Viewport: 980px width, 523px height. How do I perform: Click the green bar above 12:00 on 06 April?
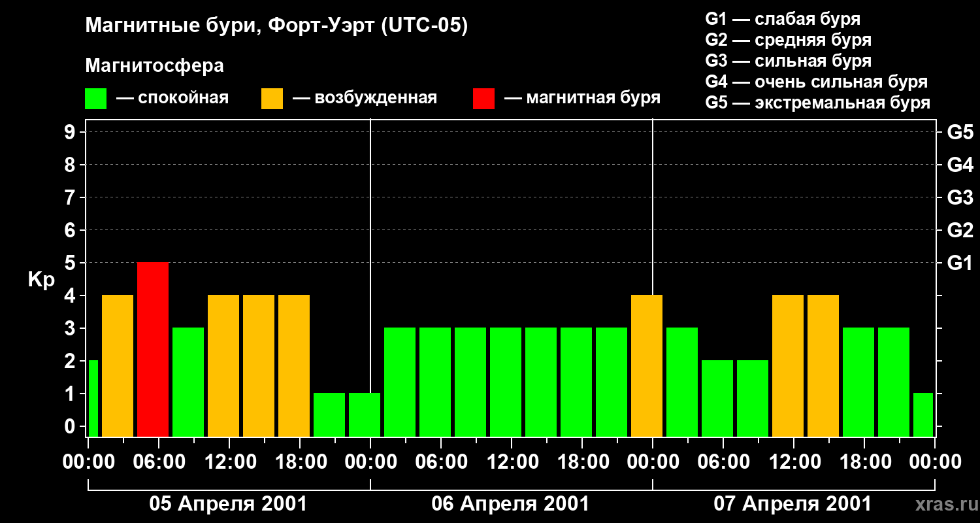(506, 382)
